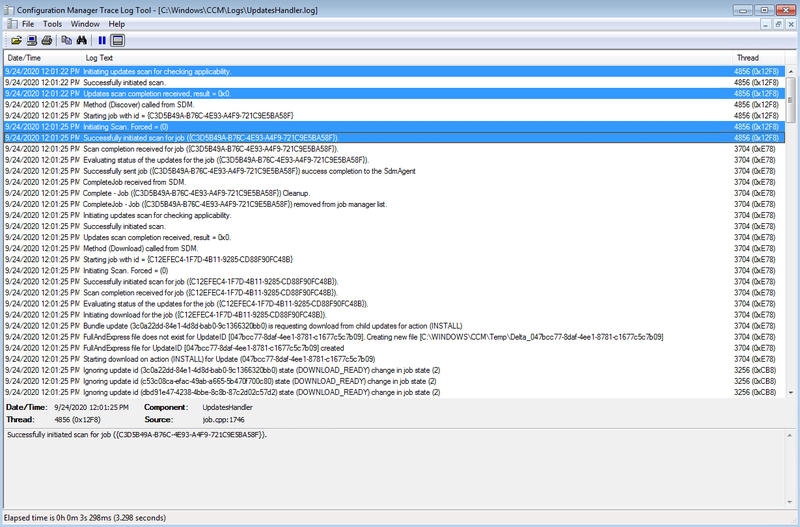Click the scroll up arrow of log list

tap(792, 71)
